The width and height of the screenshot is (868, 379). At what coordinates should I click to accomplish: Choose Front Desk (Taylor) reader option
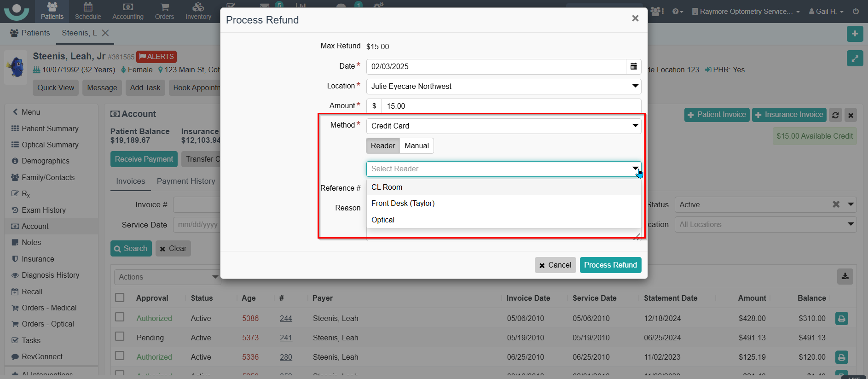[403, 204]
